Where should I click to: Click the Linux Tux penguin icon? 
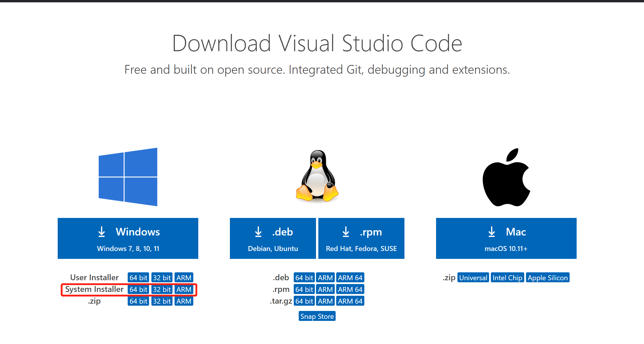317,176
